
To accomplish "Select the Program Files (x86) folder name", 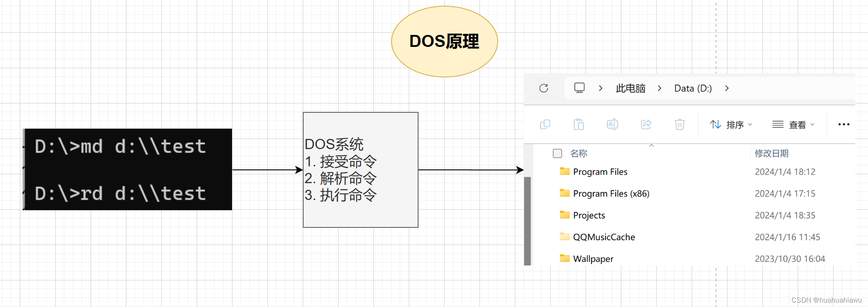I will pyautogui.click(x=611, y=193).
